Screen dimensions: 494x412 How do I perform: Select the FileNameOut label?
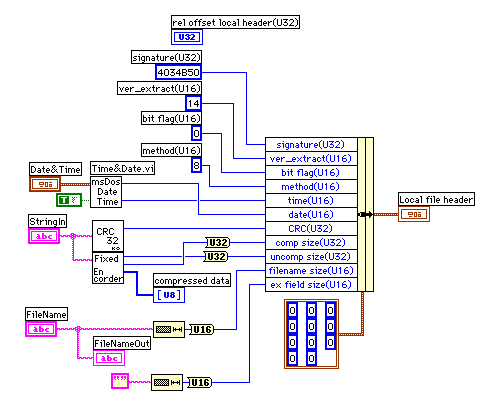[122, 343]
